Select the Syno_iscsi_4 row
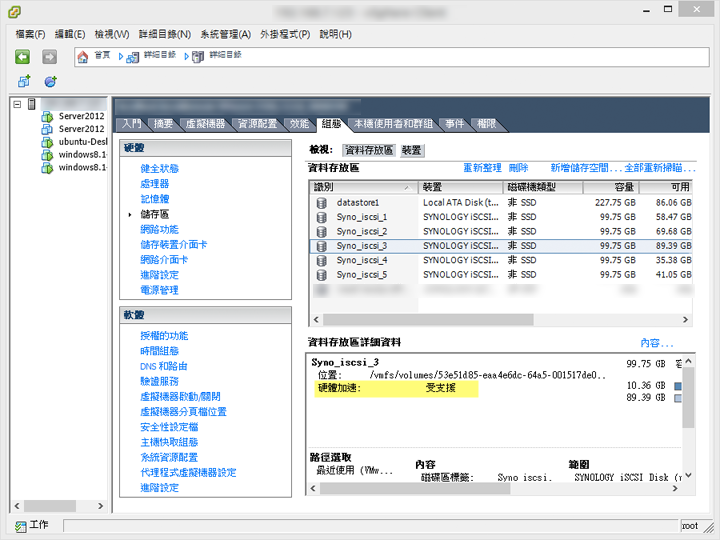The image size is (720, 540). [x=502, y=260]
